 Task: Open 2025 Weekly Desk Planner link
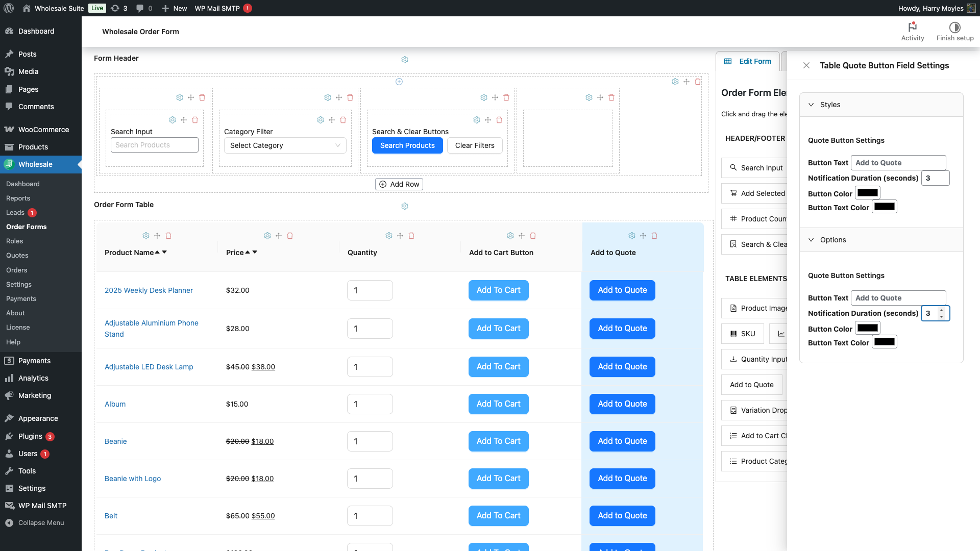pyautogui.click(x=149, y=290)
